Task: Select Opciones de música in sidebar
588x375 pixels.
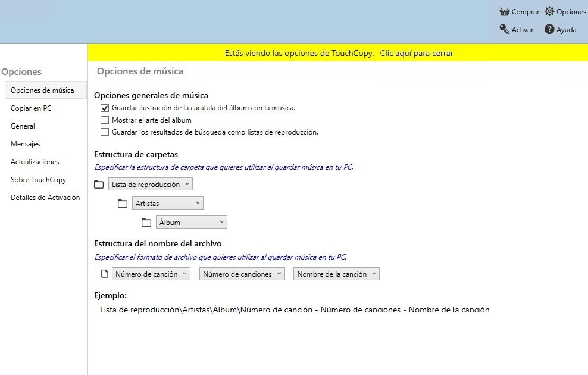Action: (46, 90)
